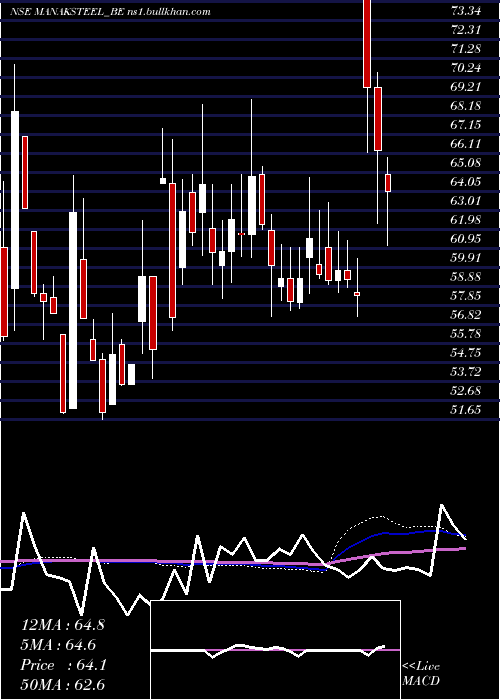Click the 61.98 price axis label
Screen dimensions: 500x700
coord(466,219)
